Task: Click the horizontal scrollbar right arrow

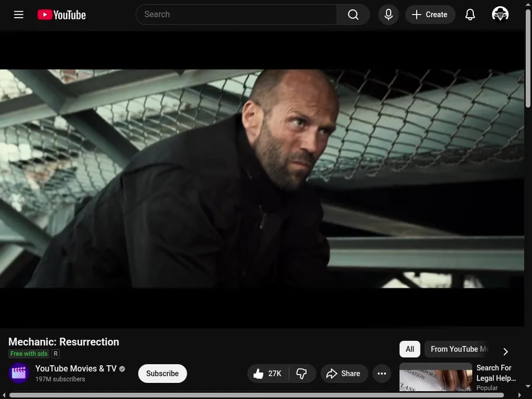Action: click(519, 395)
